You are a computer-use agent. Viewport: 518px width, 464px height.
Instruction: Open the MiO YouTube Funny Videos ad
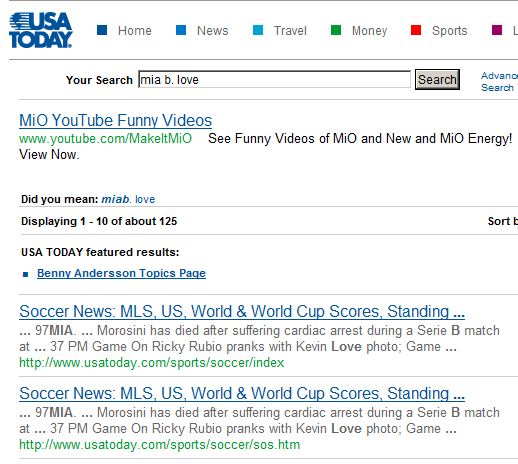tap(115, 121)
